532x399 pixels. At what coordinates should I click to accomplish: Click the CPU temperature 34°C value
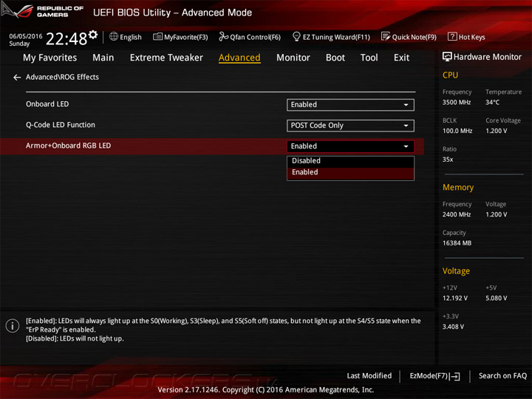(x=492, y=102)
